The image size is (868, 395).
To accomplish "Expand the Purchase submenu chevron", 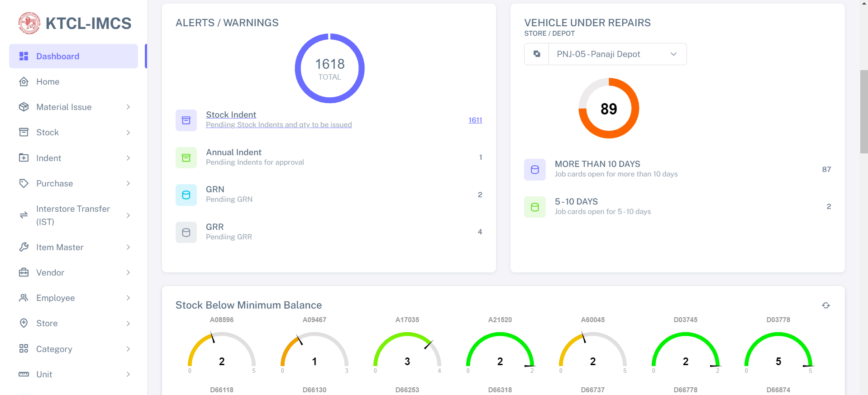I will click(x=128, y=184).
